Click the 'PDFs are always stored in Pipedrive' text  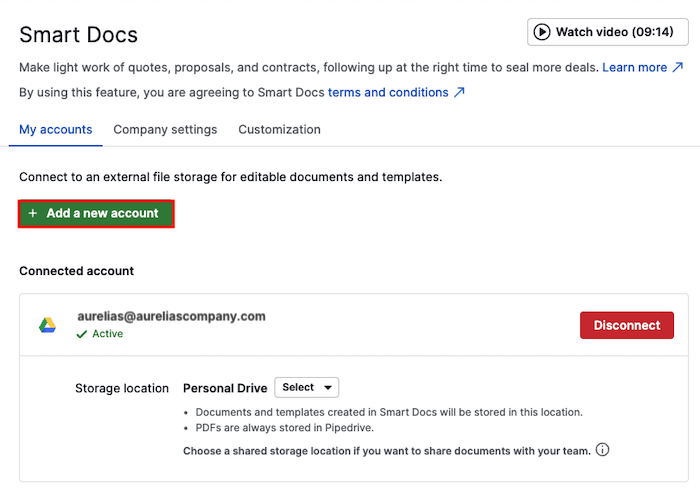pyautogui.click(x=284, y=428)
